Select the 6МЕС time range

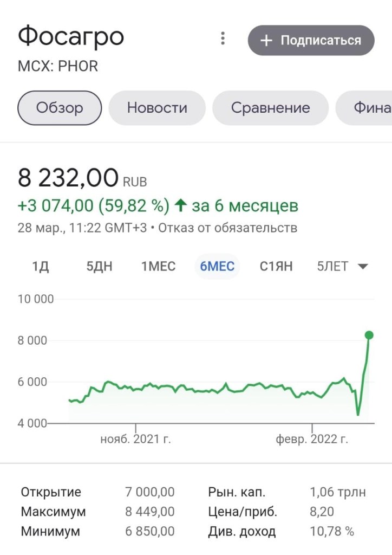click(217, 267)
